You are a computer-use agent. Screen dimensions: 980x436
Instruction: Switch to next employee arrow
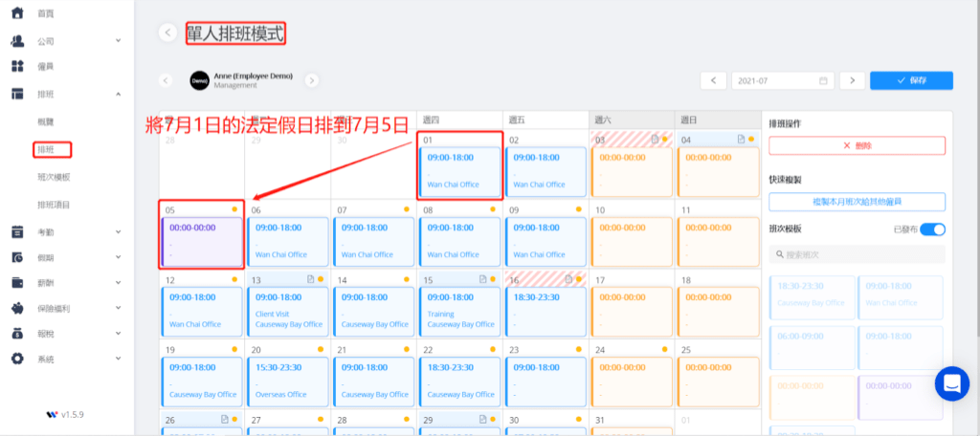312,80
